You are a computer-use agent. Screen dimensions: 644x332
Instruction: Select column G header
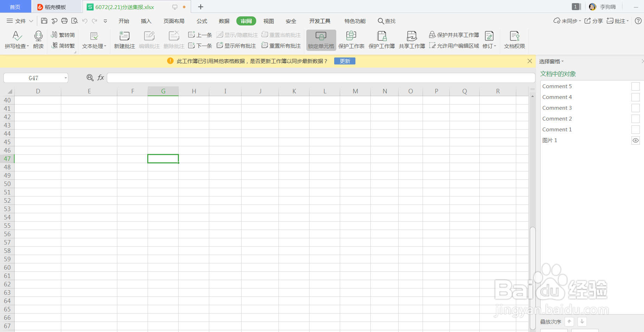tap(163, 91)
